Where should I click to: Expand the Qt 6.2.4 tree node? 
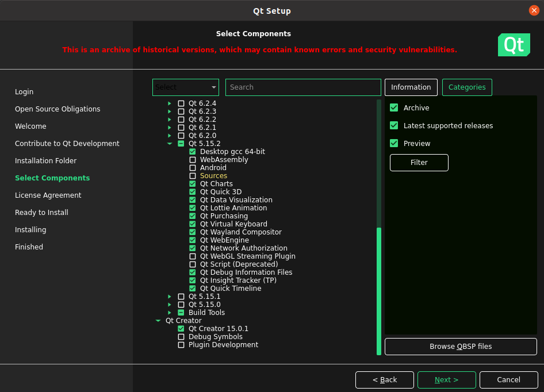(170, 103)
